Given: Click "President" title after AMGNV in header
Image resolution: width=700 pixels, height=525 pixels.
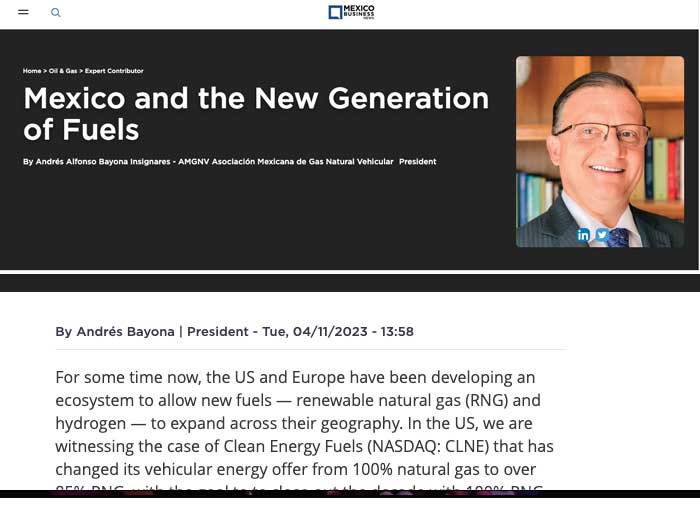Looking at the screenshot, I should click(417, 162).
